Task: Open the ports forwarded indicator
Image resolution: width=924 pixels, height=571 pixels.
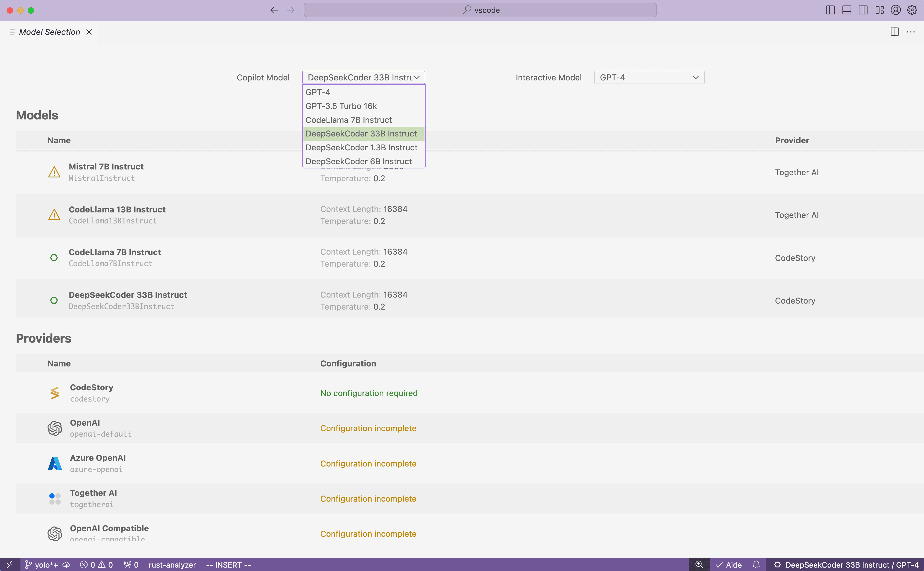Action: click(x=131, y=564)
